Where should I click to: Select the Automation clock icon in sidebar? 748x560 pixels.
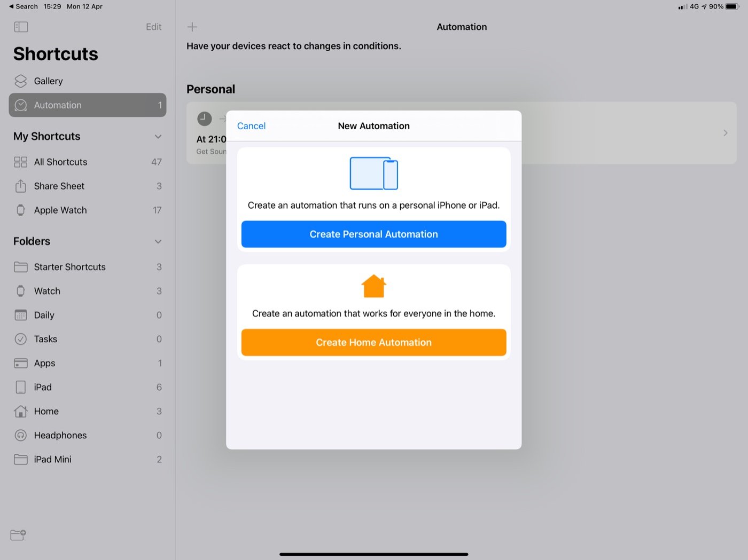(x=21, y=105)
